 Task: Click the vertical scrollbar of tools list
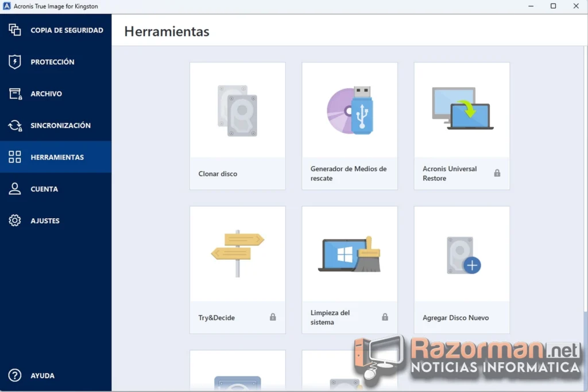tap(585, 180)
